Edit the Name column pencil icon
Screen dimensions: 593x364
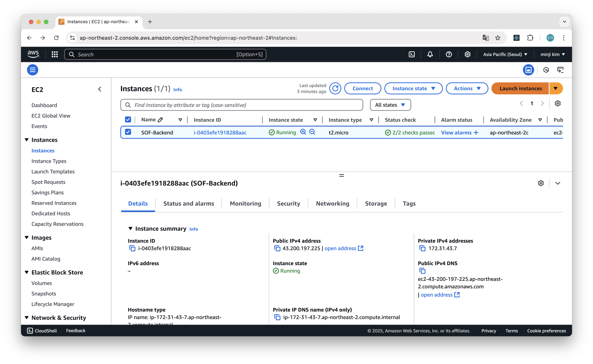pos(160,120)
